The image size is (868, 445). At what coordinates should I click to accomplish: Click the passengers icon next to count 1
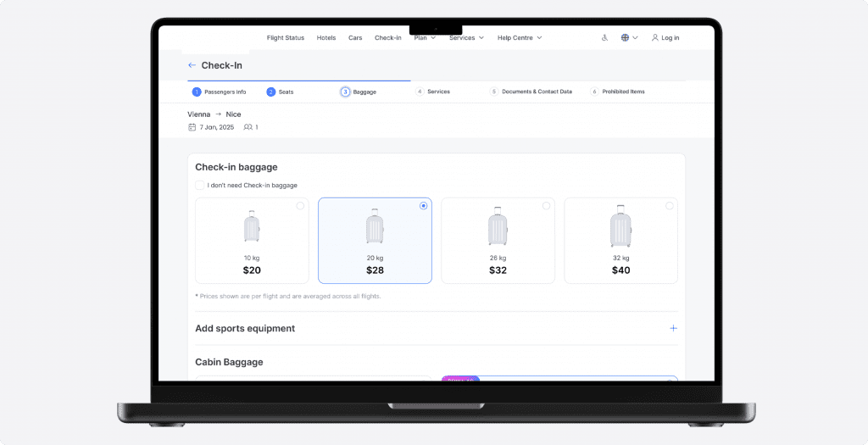248,127
